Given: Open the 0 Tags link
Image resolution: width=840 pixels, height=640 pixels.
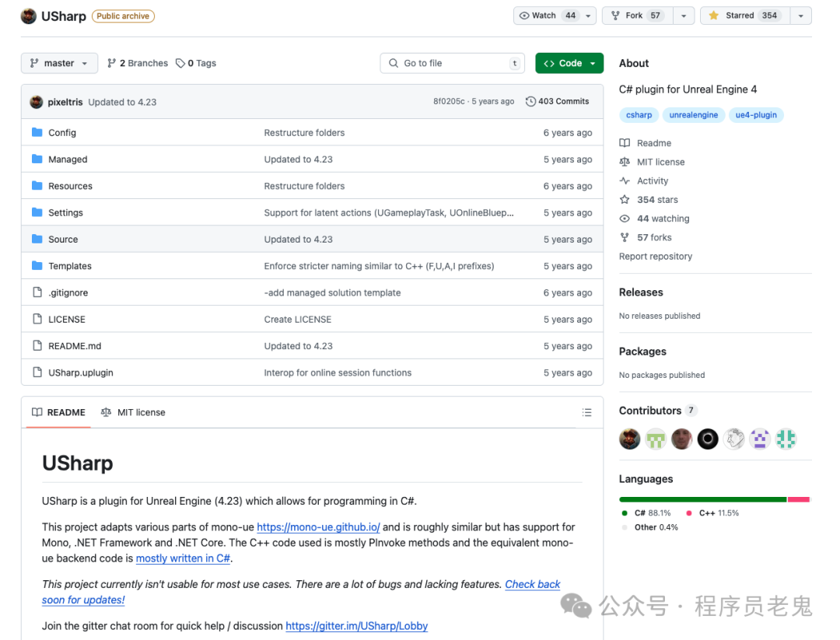Looking at the screenshot, I should [196, 63].
